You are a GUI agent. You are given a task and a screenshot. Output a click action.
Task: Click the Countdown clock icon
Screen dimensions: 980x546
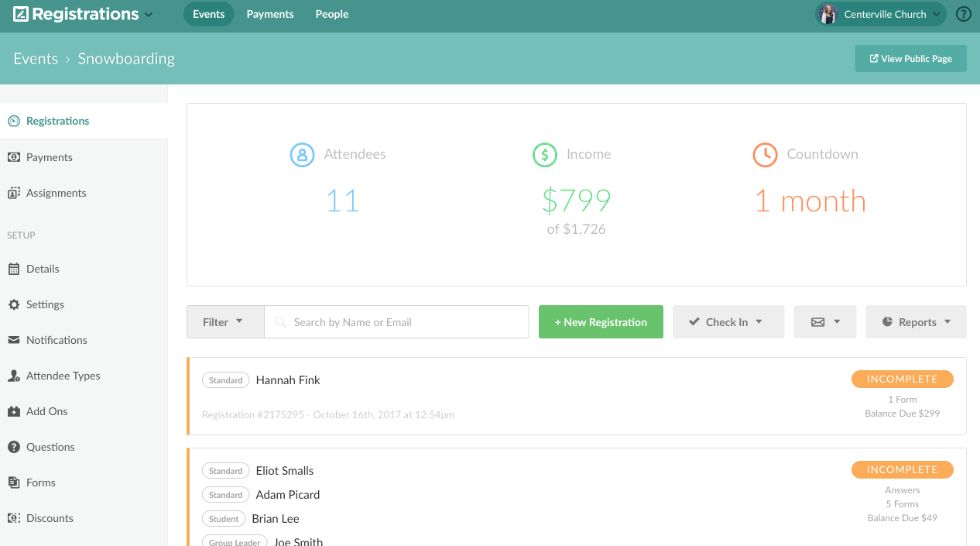point(764,155)
